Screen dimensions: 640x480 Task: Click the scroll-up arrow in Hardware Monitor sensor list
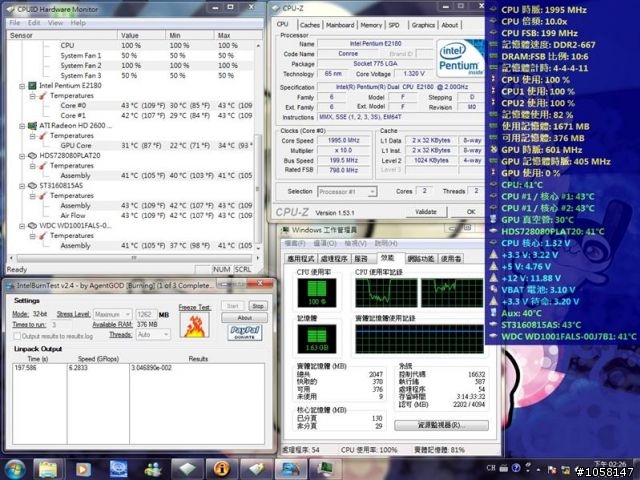click(258, 45)
